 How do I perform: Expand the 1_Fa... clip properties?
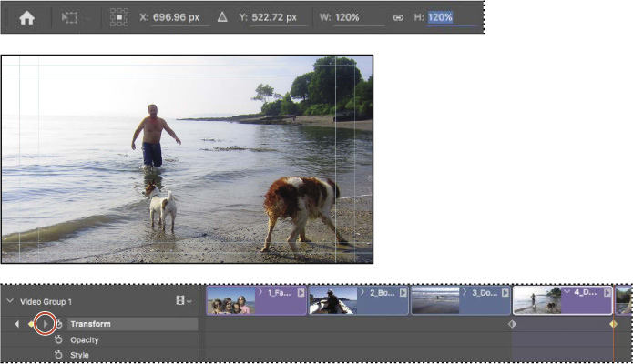pyautogui.click(x=260, y=292)
